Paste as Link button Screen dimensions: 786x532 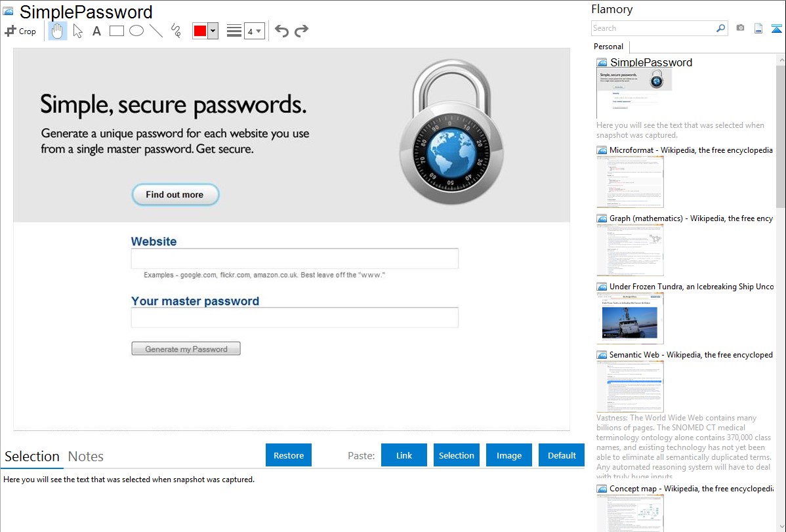(x=404, y=455)
